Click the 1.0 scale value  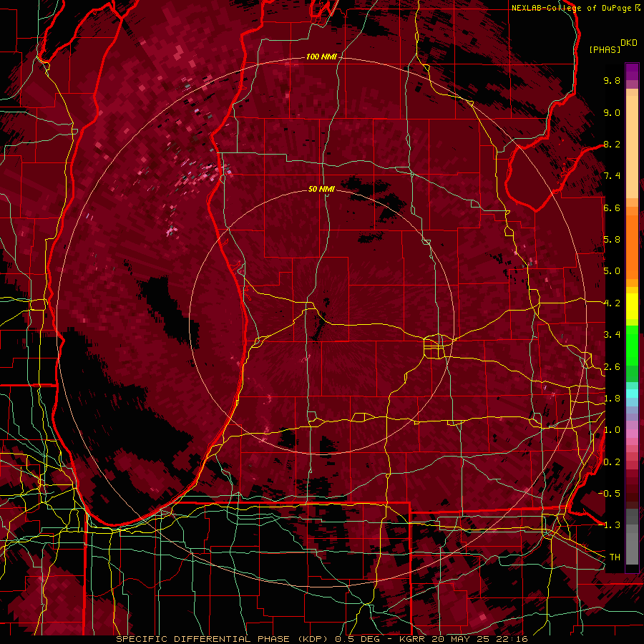tap(612, 430)
